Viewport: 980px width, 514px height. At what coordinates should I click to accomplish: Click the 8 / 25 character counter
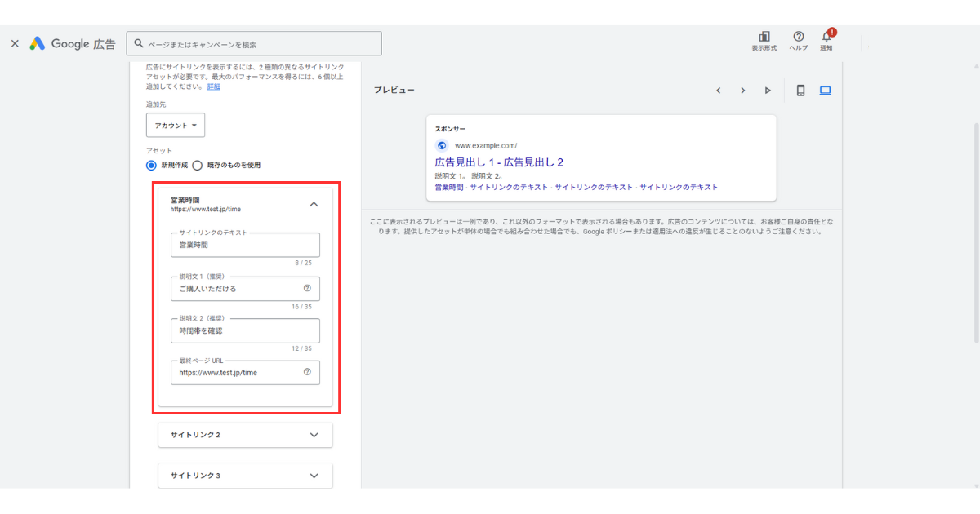pyautogui.click(x=303, y=263)
